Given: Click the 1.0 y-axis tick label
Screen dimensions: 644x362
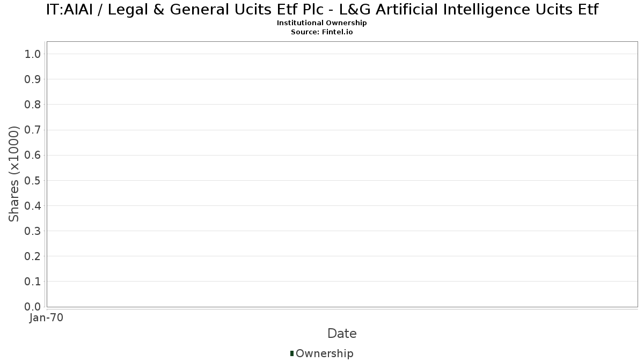Looking at the screenshot, I should [x=33, y=54].
